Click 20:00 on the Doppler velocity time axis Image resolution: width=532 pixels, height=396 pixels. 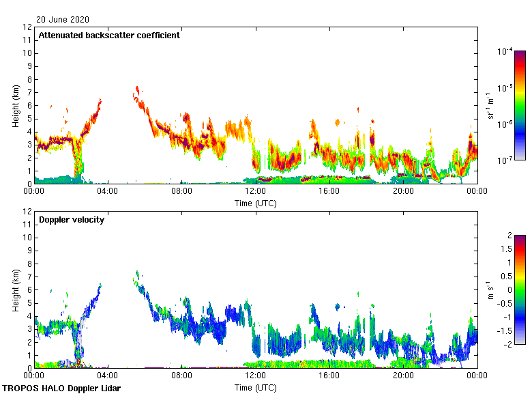[x=403, y=376]
